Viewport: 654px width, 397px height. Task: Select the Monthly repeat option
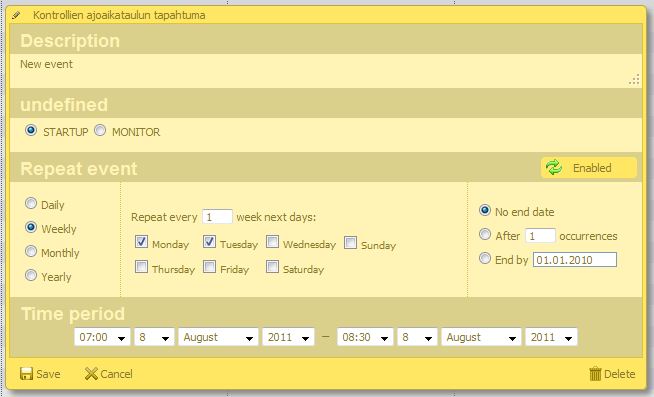click(x=31, y=251)
